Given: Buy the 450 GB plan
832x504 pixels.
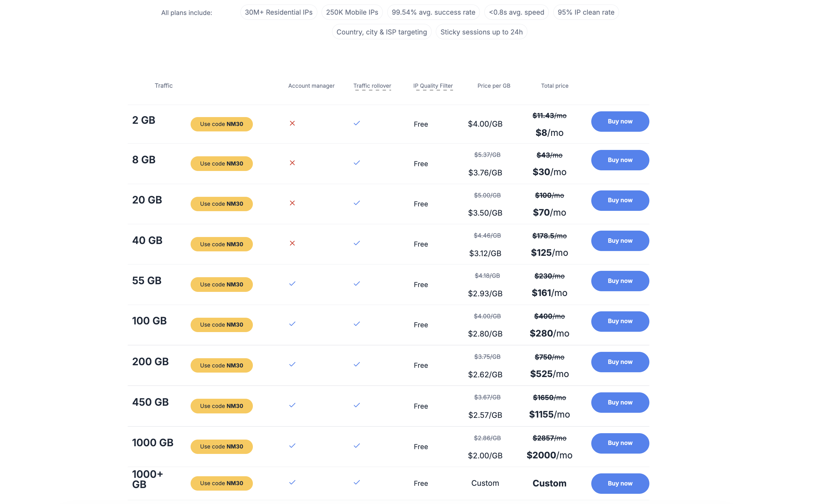Looking at the screenshot, I should (620, 402).
